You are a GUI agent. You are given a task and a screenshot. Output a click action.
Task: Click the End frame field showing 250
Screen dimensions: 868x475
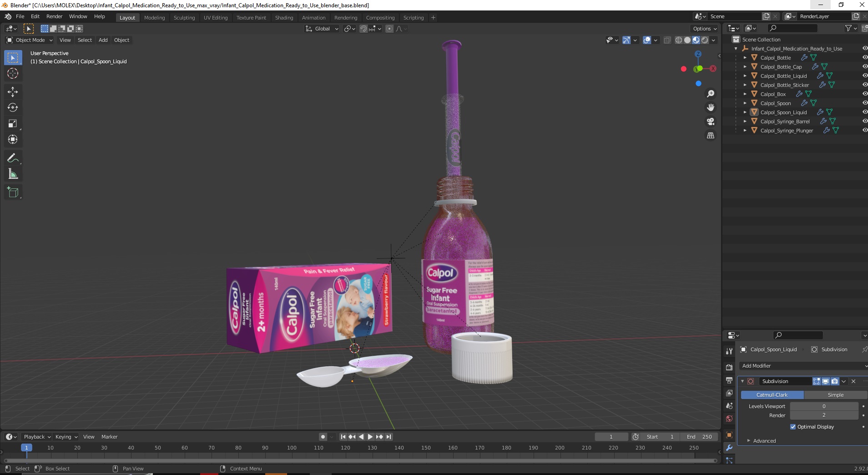coord(699,437)
